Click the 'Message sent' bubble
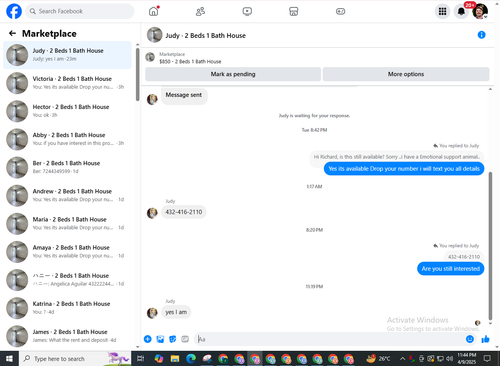 click(184, 95)
